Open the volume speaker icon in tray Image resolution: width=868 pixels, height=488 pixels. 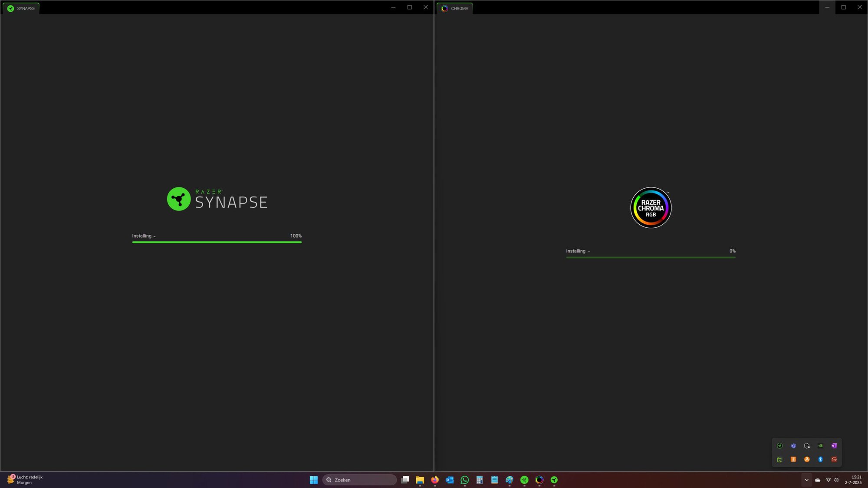[x=836, y=480]
